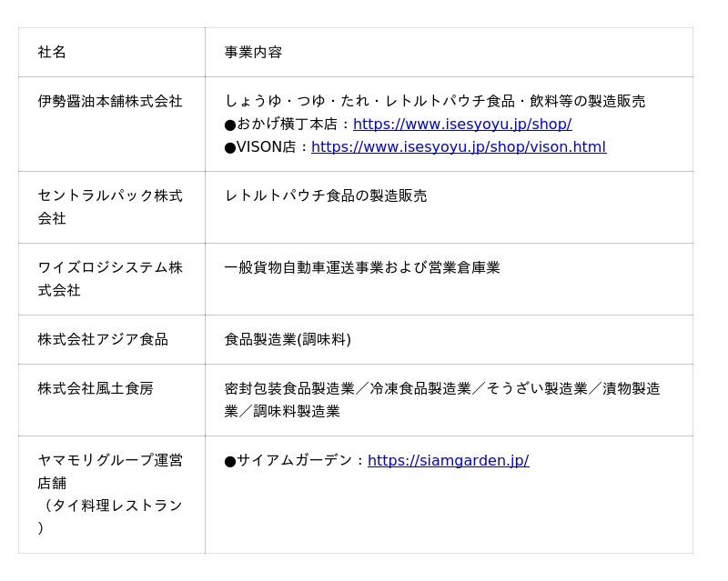
Task: Click the レトルトパウチ食品の製造販売 text
Action: (x=325, y=196)
